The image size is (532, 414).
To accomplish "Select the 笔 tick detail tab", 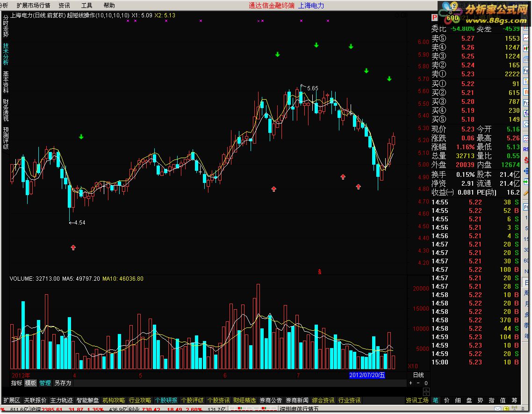I will pos(435,400).
